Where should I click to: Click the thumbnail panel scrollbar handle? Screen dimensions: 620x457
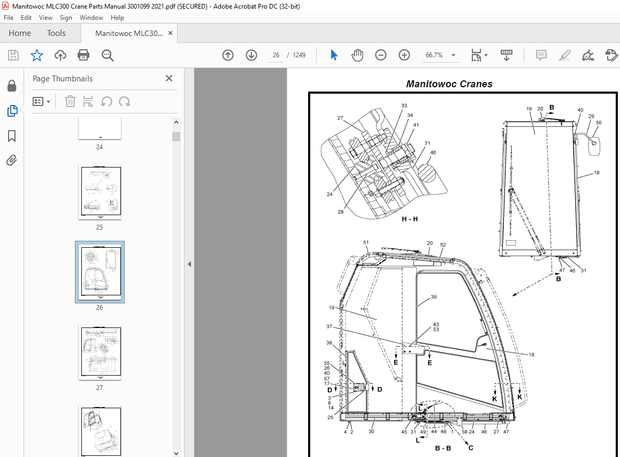(176, 137)
